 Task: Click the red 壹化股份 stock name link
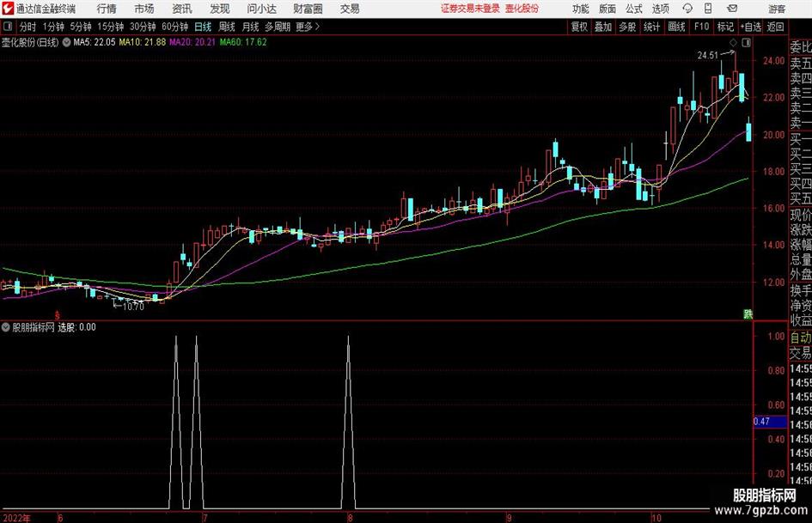click(522, 9)
